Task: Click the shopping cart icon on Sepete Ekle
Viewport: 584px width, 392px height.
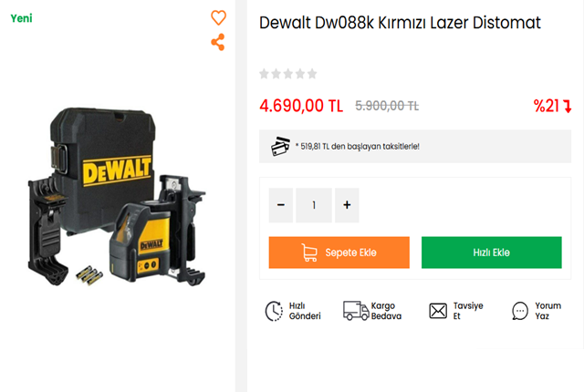Action: point(309,253)
